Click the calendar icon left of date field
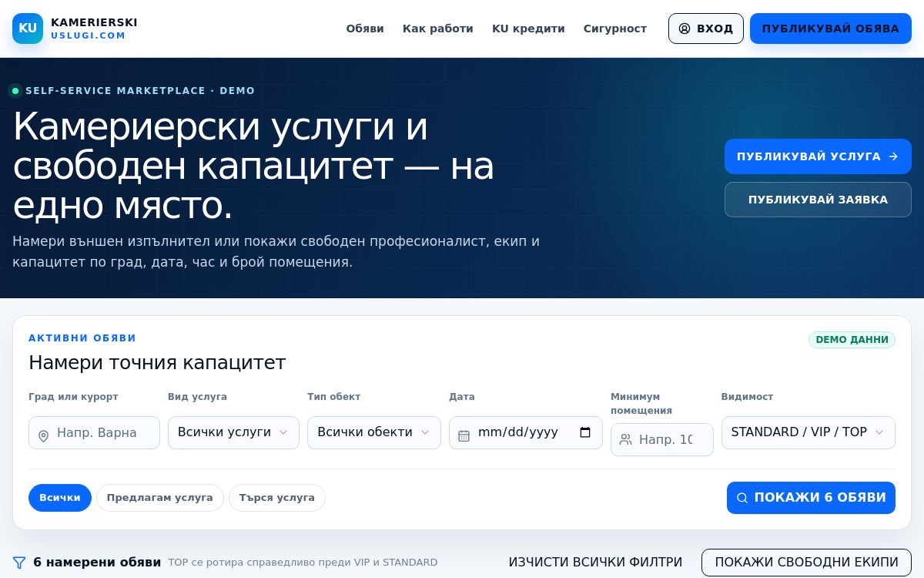 point(464,435)
